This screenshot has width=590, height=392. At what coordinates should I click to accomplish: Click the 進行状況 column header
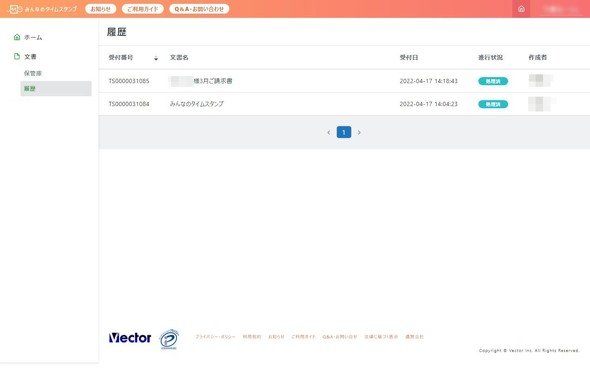tap(491, 58)
